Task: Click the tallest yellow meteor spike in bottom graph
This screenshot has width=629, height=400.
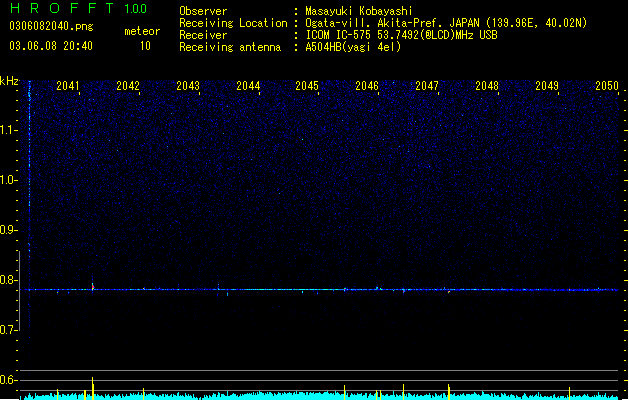Action: coord(93,388)
